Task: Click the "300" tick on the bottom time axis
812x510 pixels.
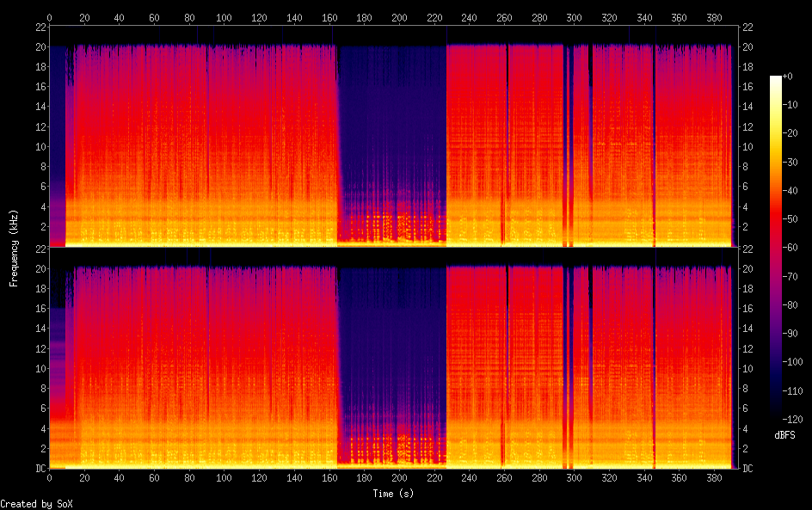Action: (574, 478)
